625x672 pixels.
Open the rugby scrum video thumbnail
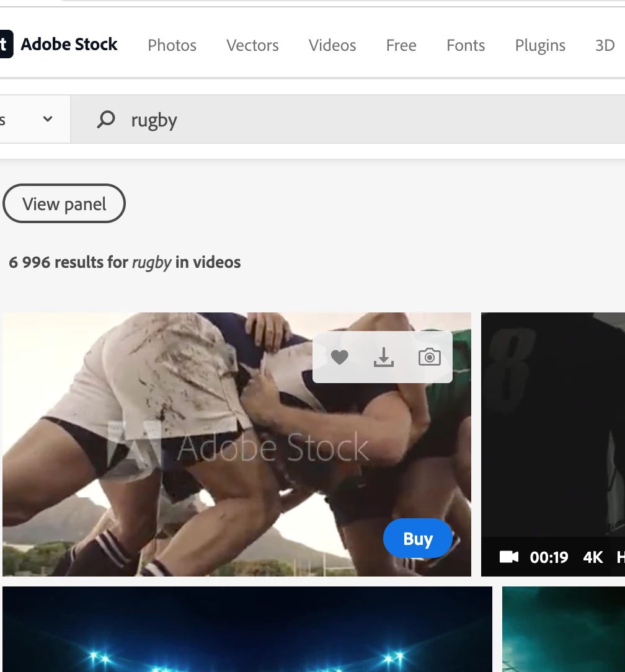pyautogui.click(x=237, y=444)
